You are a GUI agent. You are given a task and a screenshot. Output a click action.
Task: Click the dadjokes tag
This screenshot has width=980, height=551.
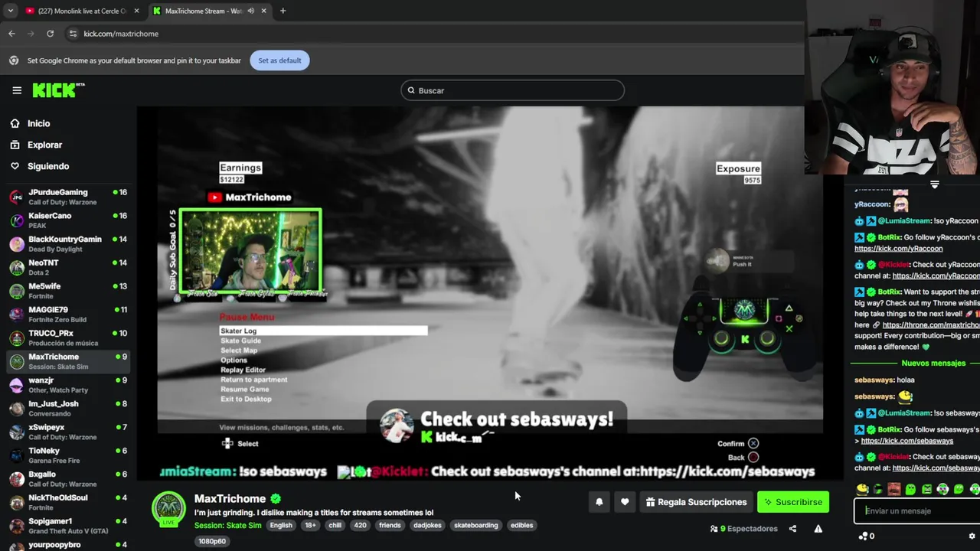pyautogui.click(x=428, y=525)
